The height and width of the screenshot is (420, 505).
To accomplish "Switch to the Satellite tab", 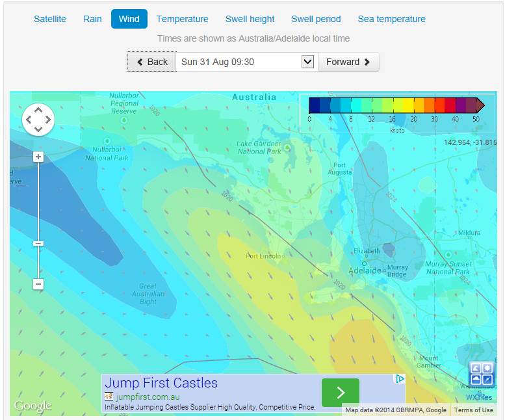I will [x=50, y=19].
